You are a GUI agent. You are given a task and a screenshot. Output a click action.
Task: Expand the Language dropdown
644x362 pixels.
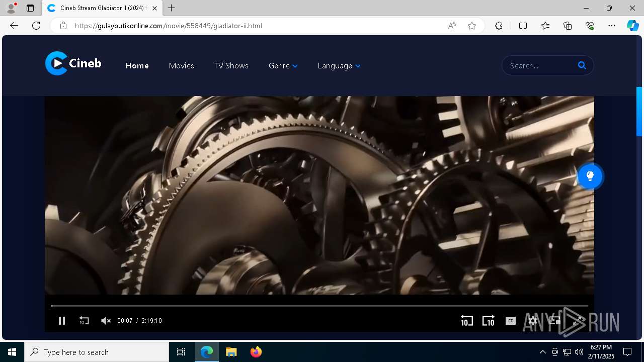coord(339,66)
